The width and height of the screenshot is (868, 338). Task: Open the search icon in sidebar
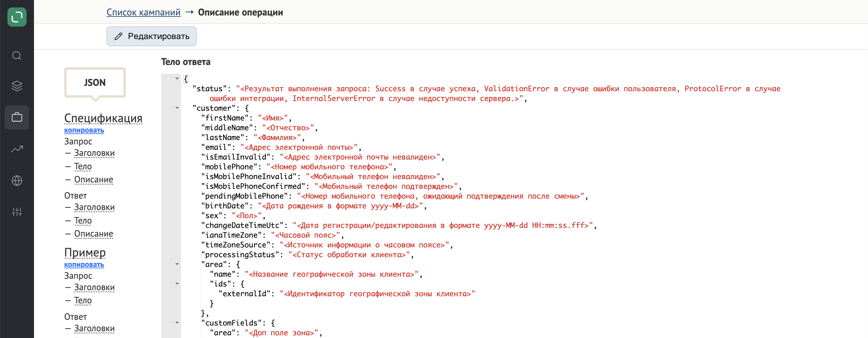pyautogui.click(x=17, y=55)
